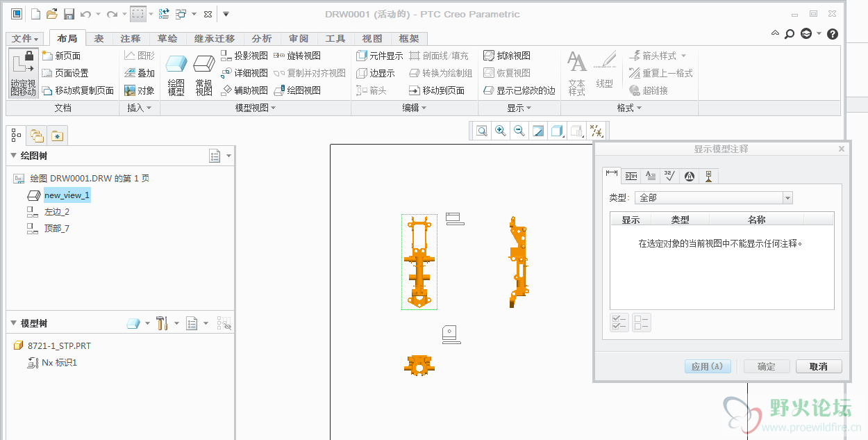Click 拭除视图 erase view

tap(507, 56)
